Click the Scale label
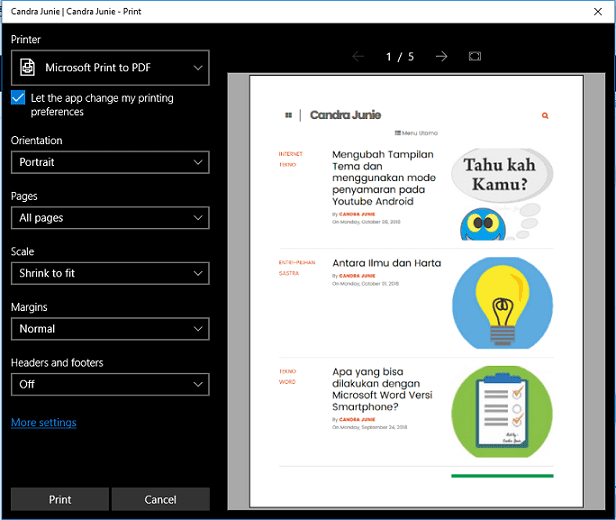Screen dimensions: 616x520 click(22, 252)
